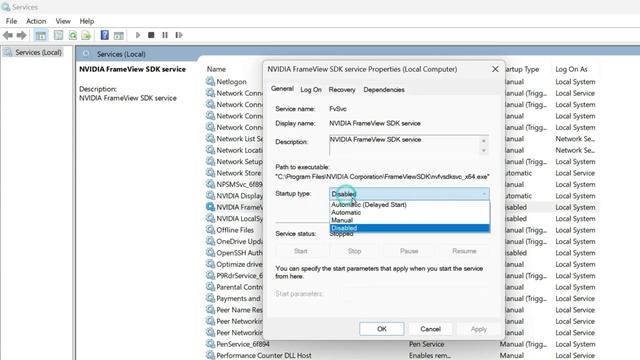
Task: Click the toolbar Properties icon
Action: (x=58, y=36)
